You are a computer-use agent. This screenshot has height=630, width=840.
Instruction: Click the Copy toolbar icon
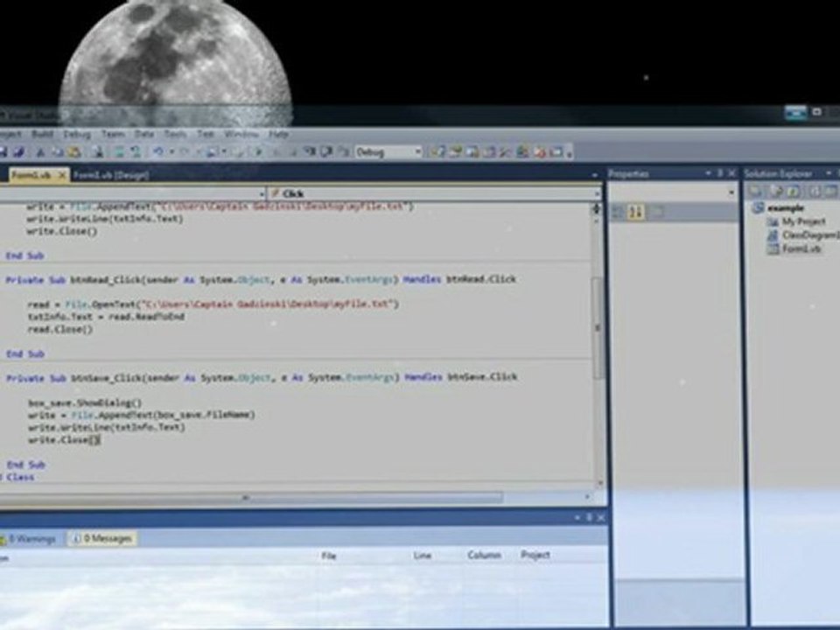click(x=57, y=152)
